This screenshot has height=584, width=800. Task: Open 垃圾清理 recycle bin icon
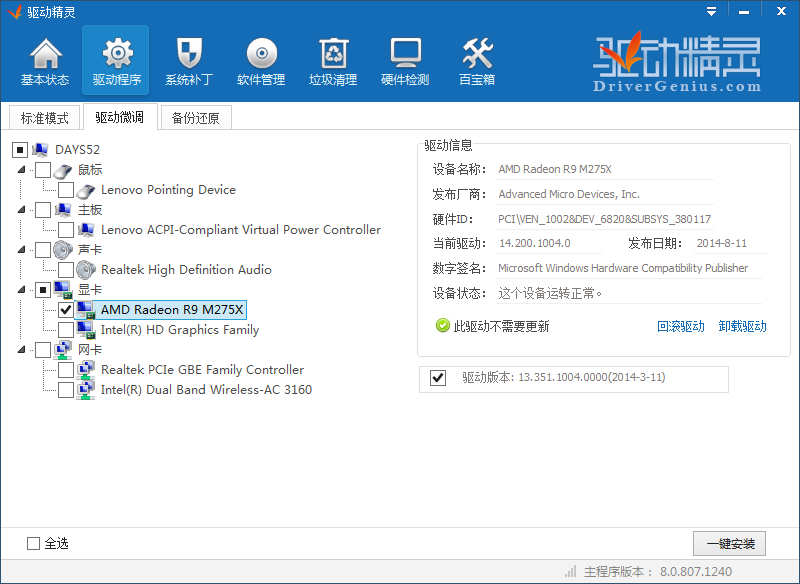pyautogui.click(x=334, y=54)
